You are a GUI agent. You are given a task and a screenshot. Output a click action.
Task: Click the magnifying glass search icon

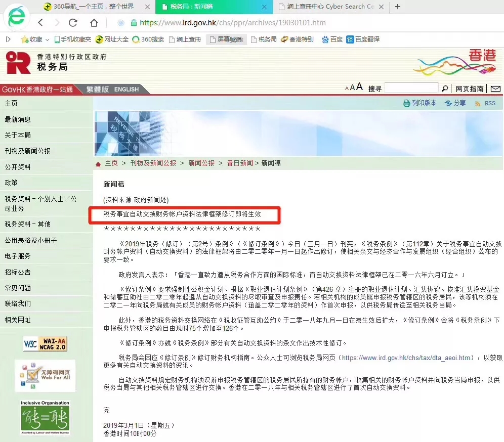tap(445, 87)
